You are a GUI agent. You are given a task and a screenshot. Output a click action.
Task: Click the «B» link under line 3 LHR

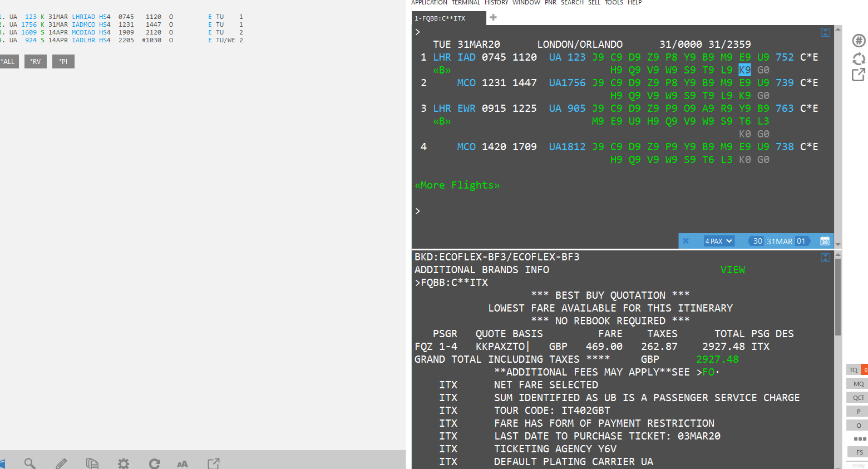[x=442, y=121]
